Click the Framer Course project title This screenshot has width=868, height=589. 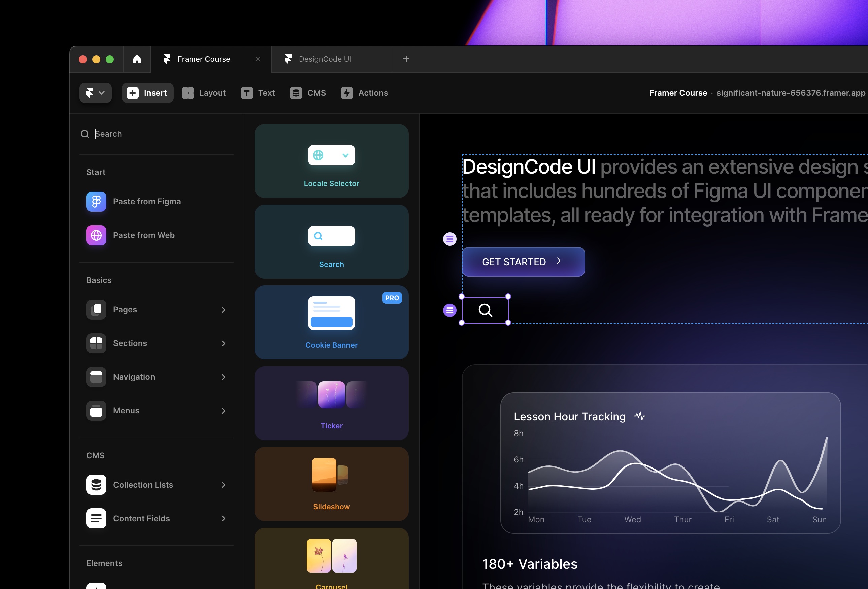(x=678, y=93)
